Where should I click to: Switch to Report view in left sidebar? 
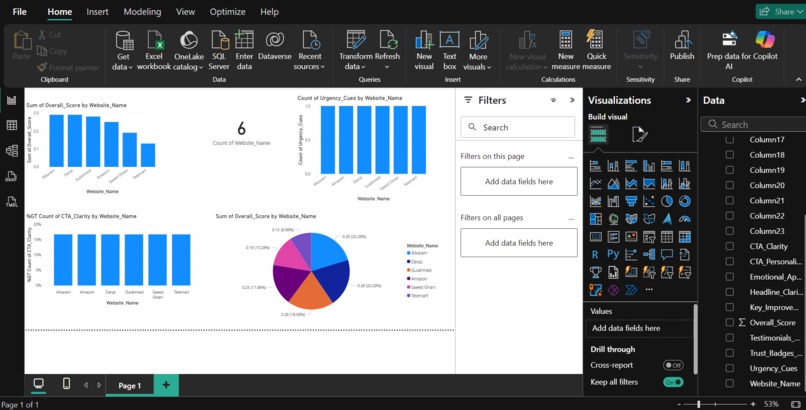pos(11,100)
